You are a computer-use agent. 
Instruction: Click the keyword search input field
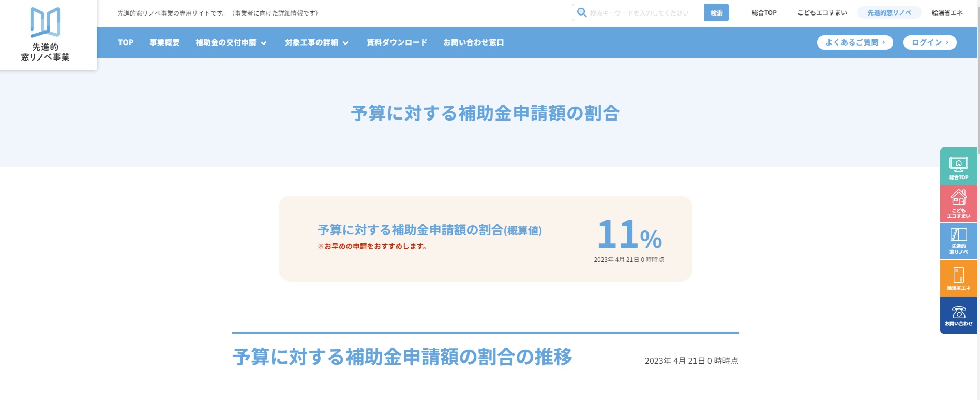click(x=644, y=13)
